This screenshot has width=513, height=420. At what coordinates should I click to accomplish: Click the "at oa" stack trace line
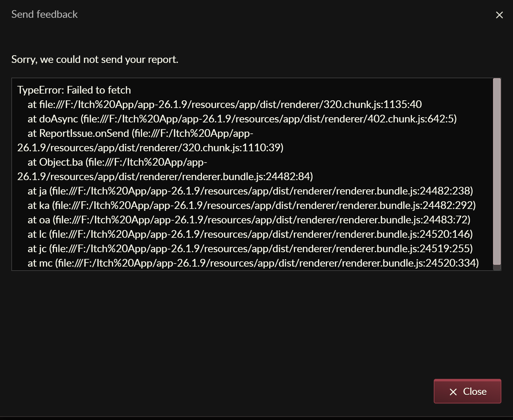point(249,220)
